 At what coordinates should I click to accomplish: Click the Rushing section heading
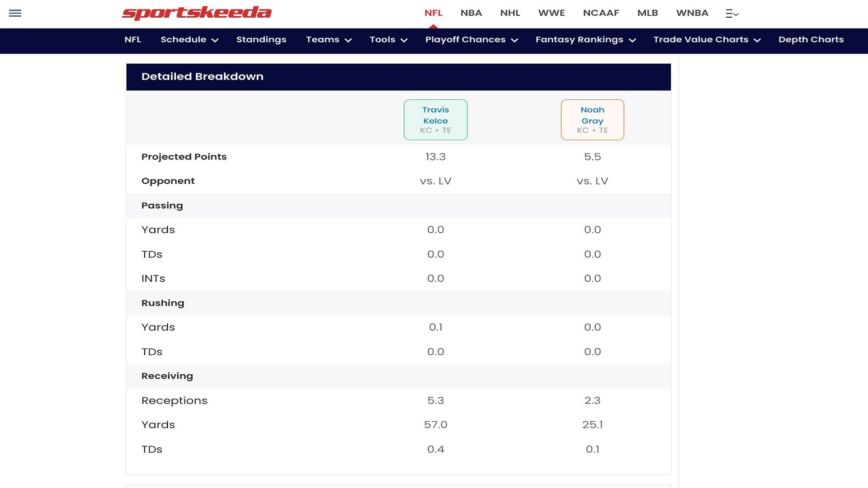point(163,303)
